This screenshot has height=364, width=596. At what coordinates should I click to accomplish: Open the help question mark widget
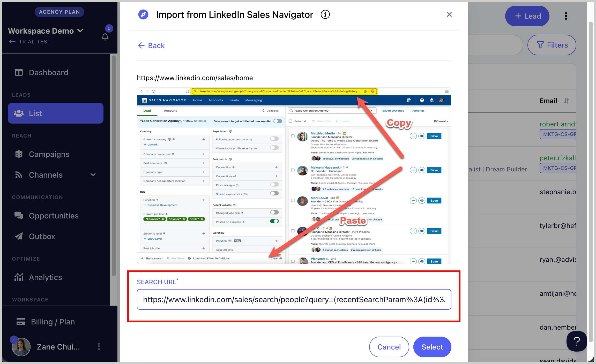(x=577, y=341)
